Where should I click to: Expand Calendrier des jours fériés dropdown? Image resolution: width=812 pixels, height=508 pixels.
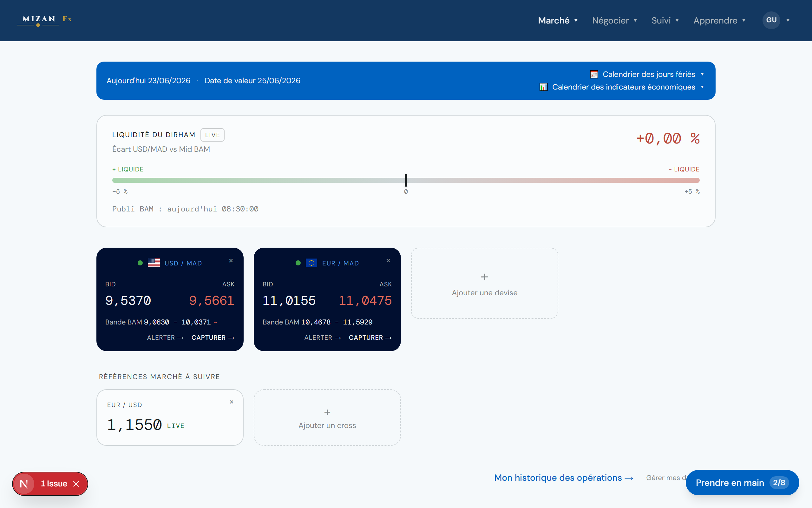pos(647,74)
